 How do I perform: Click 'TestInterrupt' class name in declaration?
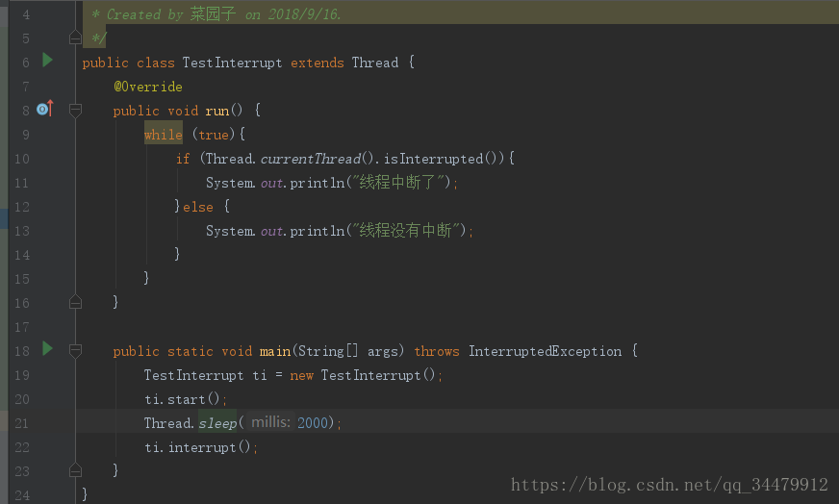[232, 63]
